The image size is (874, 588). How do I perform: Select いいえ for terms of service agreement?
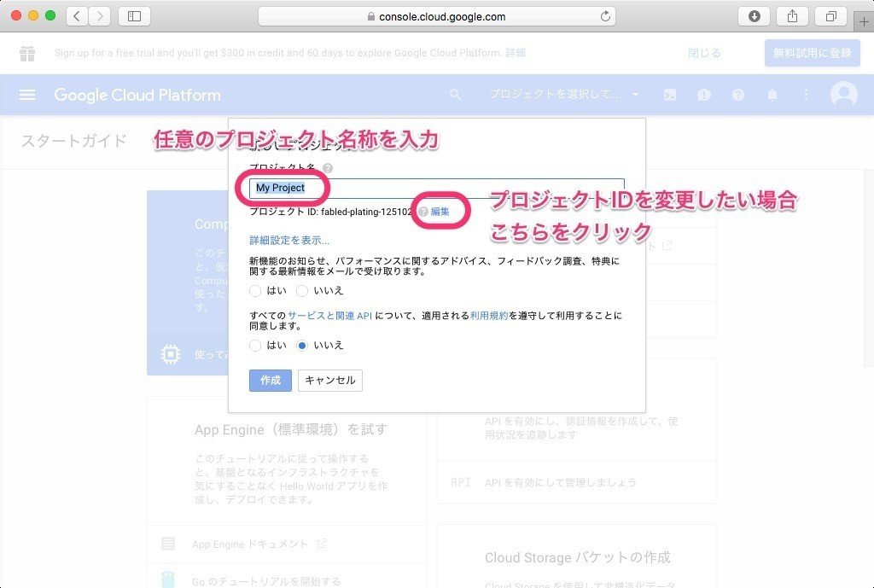(301, 346)
